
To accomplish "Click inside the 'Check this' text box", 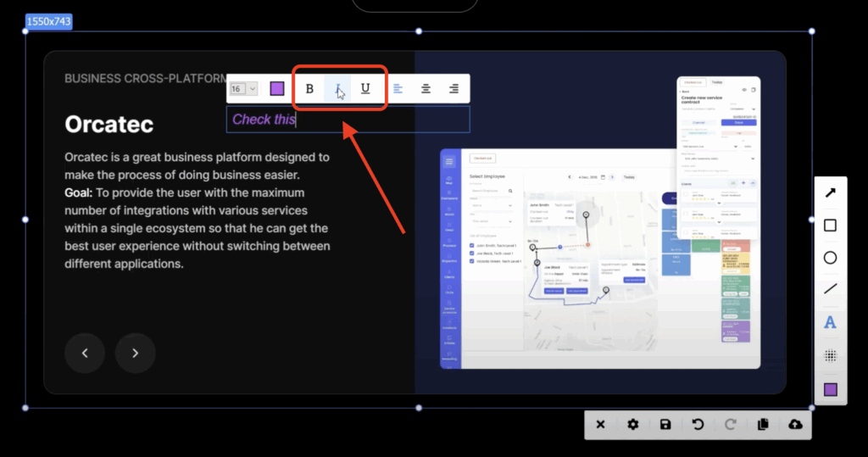I will (348, 120).
